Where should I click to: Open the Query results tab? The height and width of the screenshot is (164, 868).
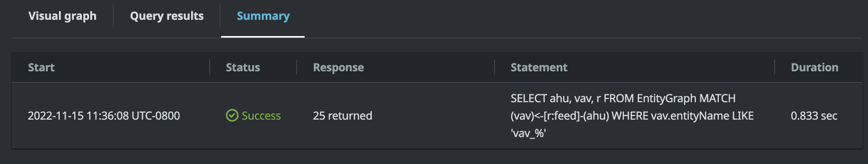pos(167,16)
